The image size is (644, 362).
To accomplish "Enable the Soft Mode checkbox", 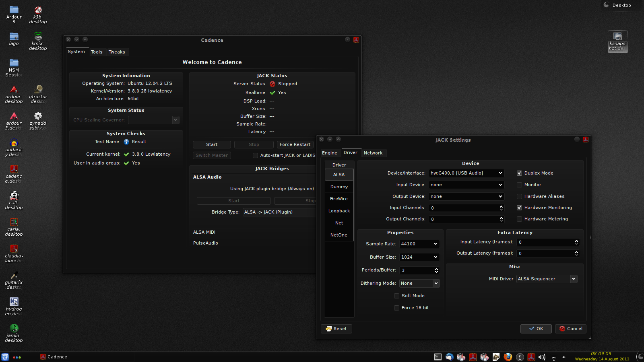I will pos(396,296).
